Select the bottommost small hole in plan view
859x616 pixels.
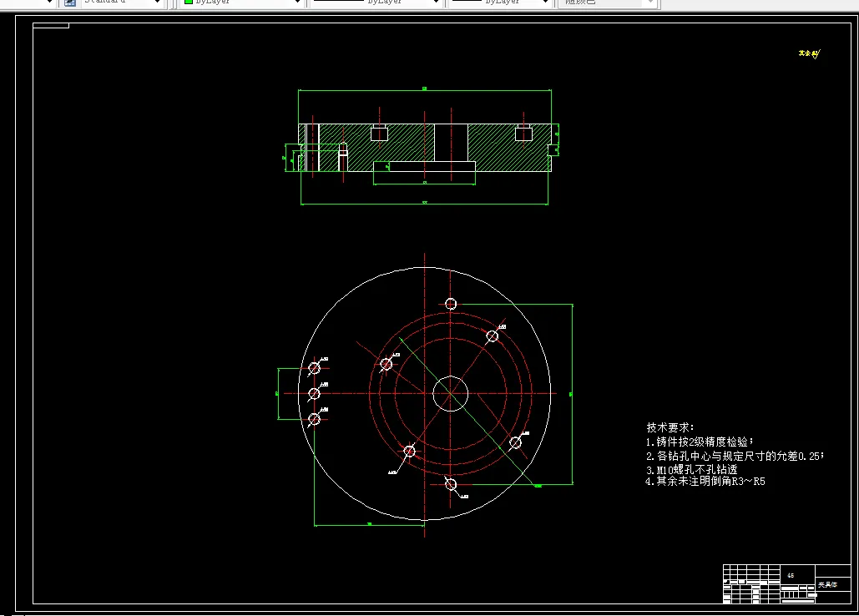pyautogui.click(x=450, y=485)
